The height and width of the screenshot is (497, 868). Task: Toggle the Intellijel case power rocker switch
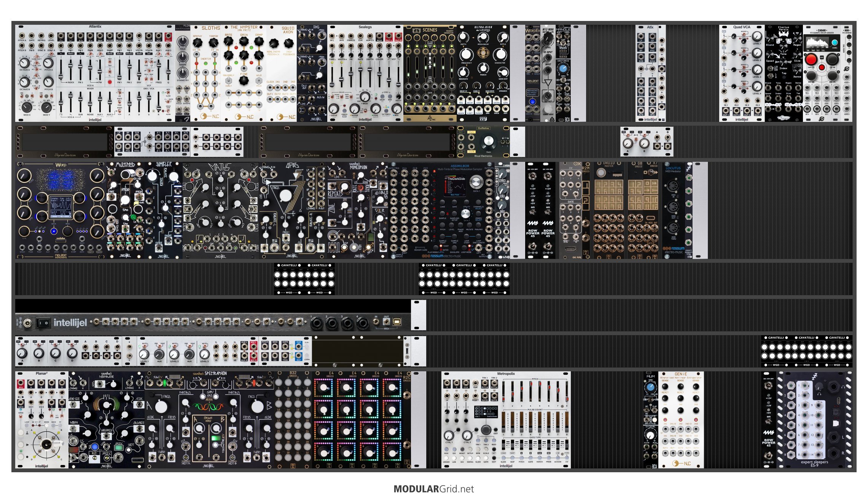point(43,323)
